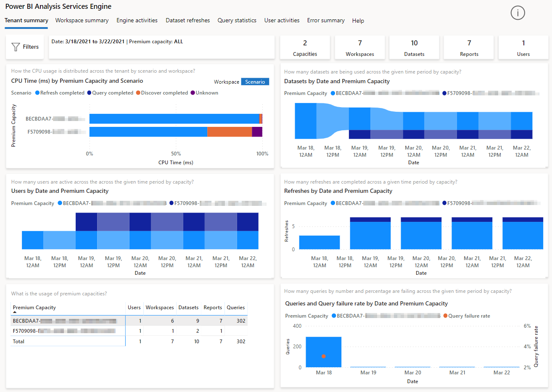Sort table by Datasets column header
Screen dimensions: 552x392
pos(188,308)
